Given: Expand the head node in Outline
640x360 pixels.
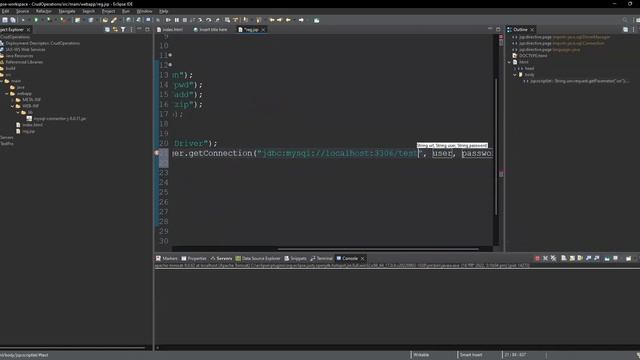Looking at the screenshot, I should tap(515, 69).
